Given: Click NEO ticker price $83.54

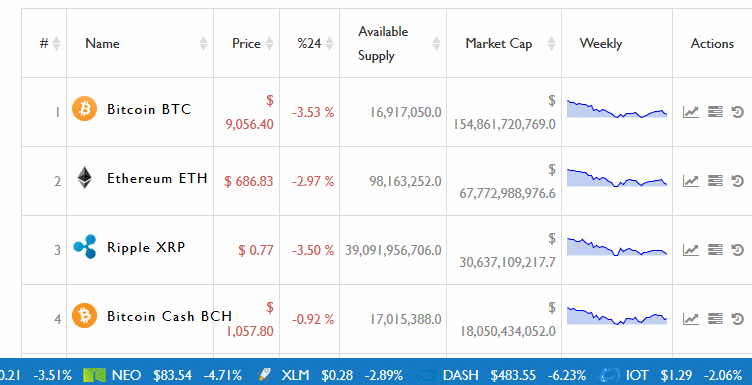Looking at the screenshot, I should point(173,375).
